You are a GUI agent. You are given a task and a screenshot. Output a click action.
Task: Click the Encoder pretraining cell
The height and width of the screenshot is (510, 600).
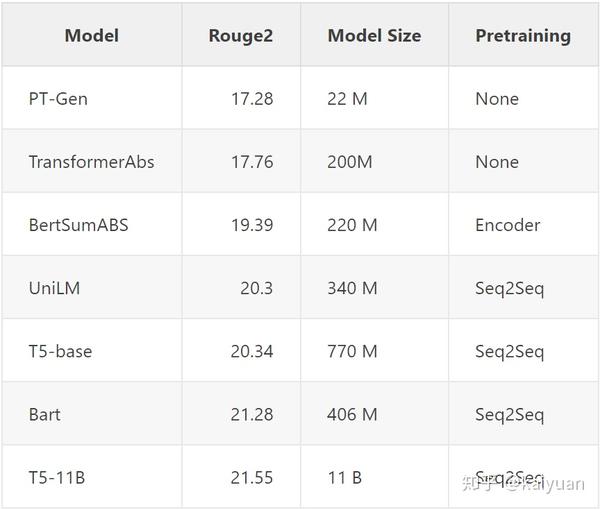click(x=507, y=225)
